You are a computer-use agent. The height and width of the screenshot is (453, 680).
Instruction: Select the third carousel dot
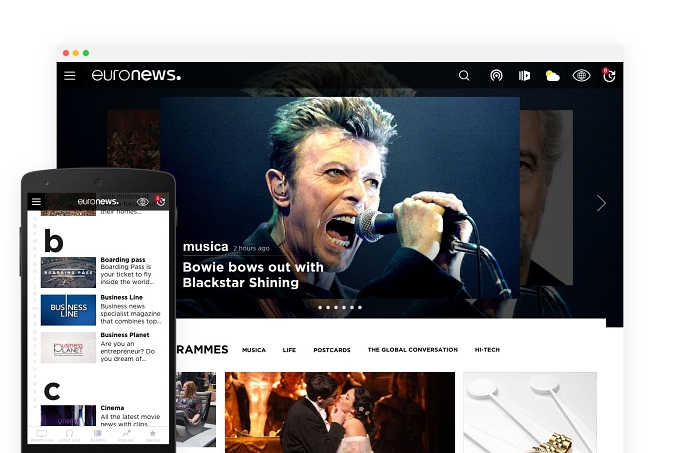336,307
